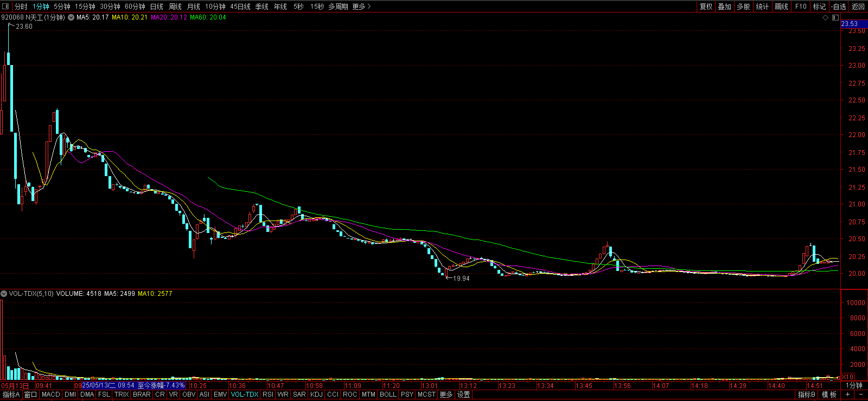Remove stock from watchlist via -自选
Viewport: 868px width, 401px height.
click(x=839, y=7)
